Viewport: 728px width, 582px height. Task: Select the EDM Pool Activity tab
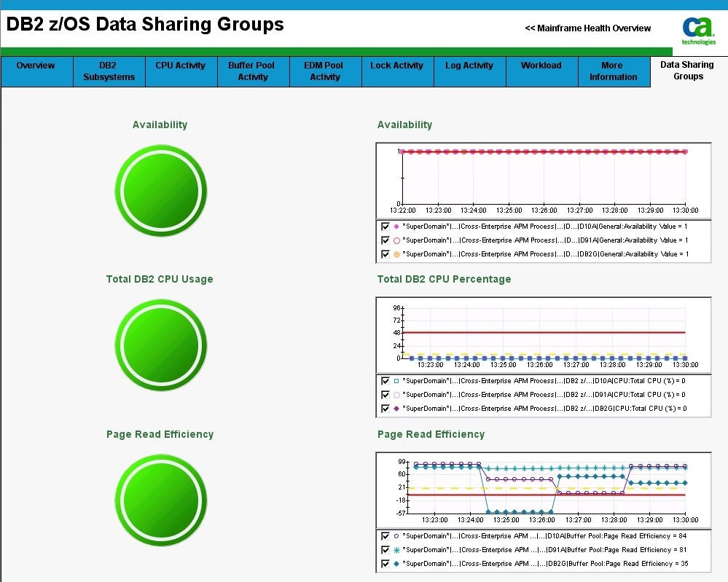[x=325, y=71]
